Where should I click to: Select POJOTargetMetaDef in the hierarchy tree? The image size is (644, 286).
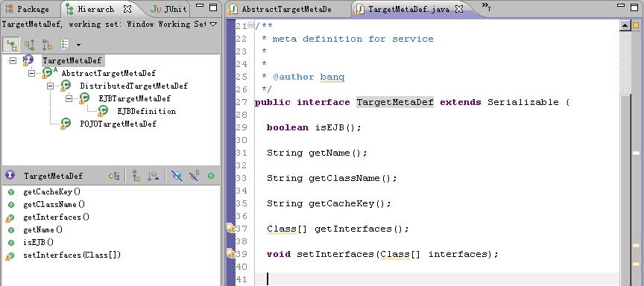point(119,124)
